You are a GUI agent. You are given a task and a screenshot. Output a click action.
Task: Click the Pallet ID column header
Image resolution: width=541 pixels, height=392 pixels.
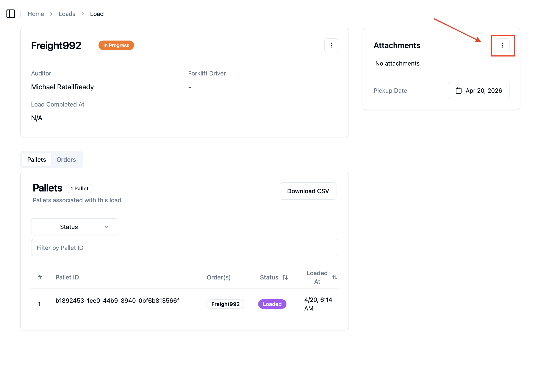click(67, 277)
